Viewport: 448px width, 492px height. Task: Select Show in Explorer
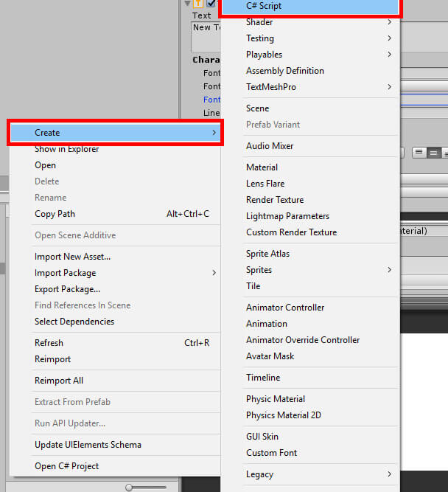66,149
